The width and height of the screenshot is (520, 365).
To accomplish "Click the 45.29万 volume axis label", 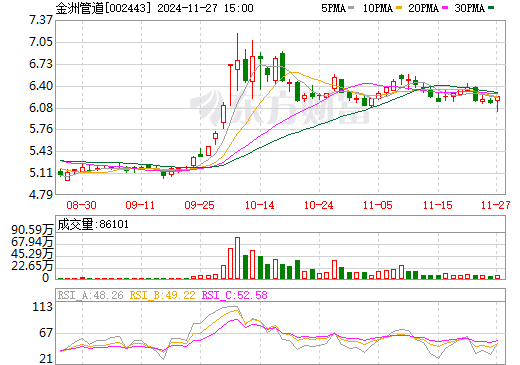I will click(32, 254).
